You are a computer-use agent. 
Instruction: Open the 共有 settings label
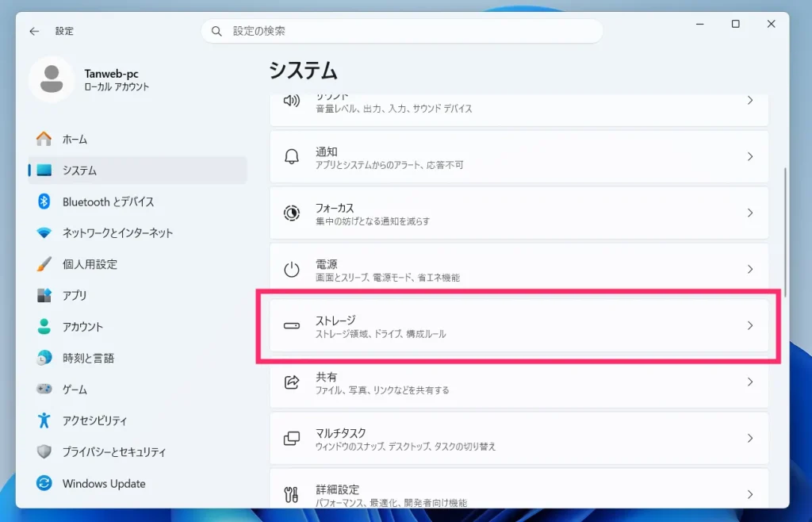coord(326,377)
